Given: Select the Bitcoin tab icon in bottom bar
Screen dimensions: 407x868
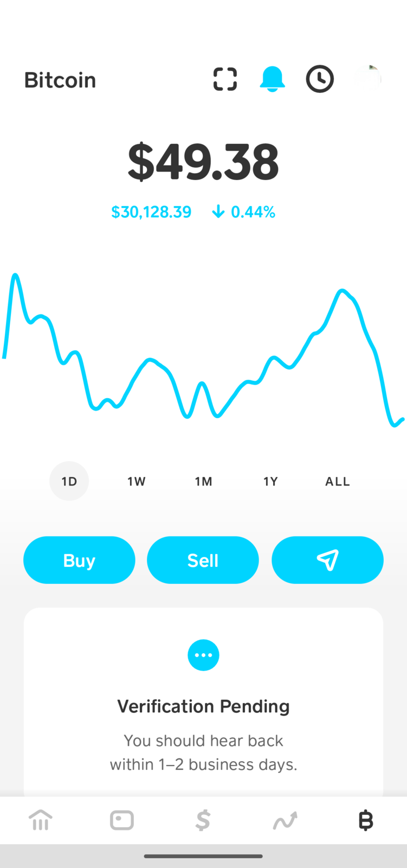Looking at the screenshot, I should click(366, 820).
